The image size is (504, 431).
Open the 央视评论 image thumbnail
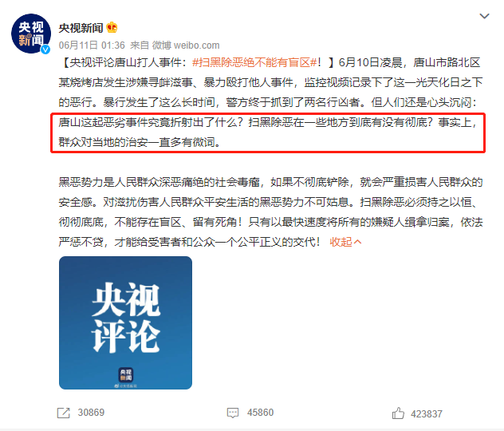pyautogui.click(x=126, y=322)
